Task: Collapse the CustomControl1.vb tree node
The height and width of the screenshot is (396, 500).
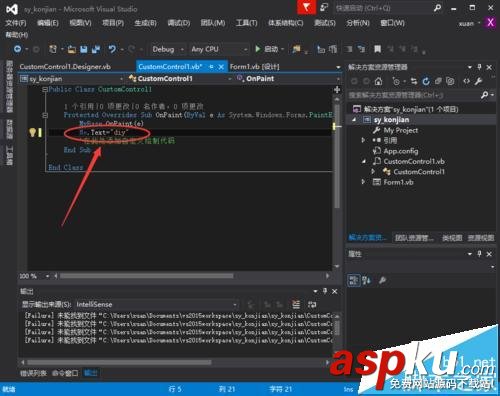Action: [364, 161]
